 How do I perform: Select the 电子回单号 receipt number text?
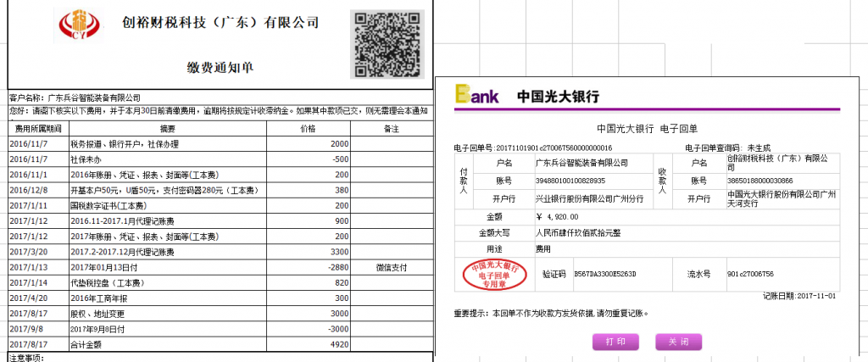point(533,148)
